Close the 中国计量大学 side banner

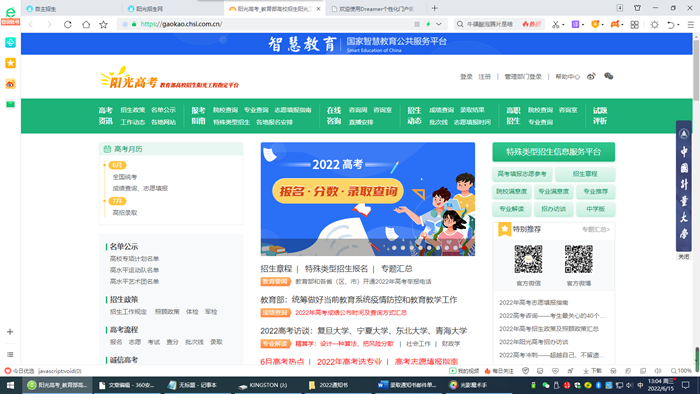pyautogui.click(x=684, y=257)
